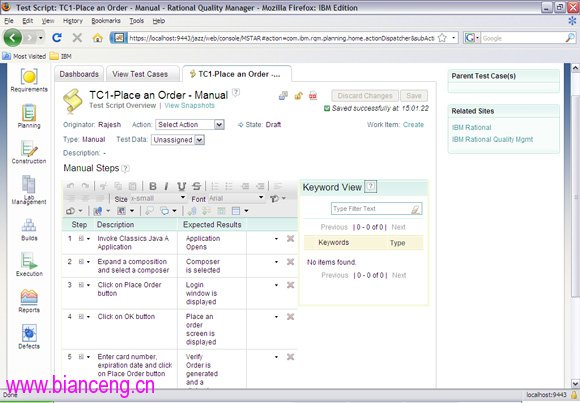Screen dimensions: 580x403
Task: Go to Firefox home page icon
Action: (x=97, y=38)
